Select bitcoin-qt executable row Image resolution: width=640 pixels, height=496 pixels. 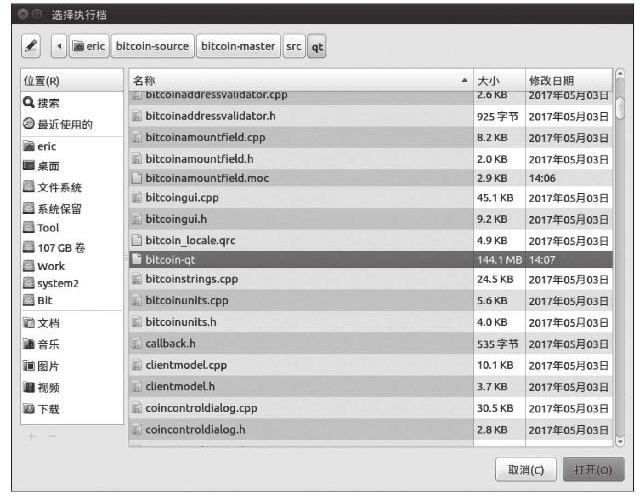[371, 260]
